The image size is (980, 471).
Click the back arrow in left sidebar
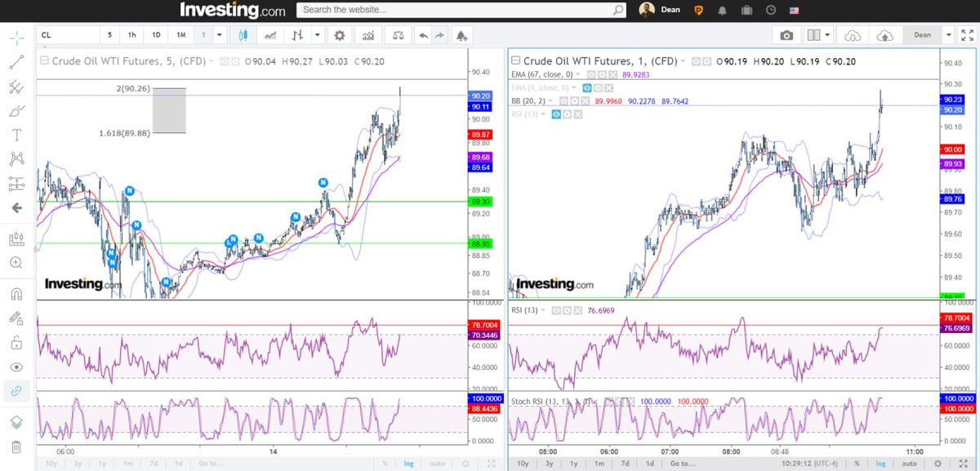point(16,208)
